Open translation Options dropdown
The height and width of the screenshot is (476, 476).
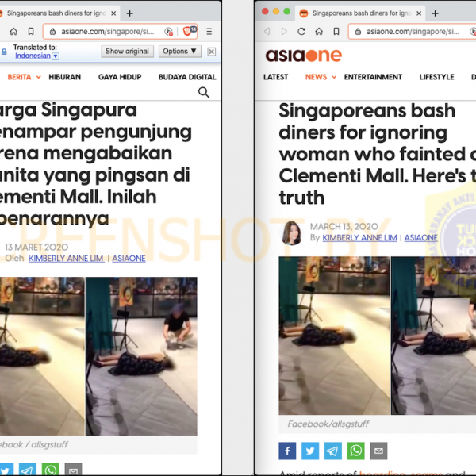point(180,52)
